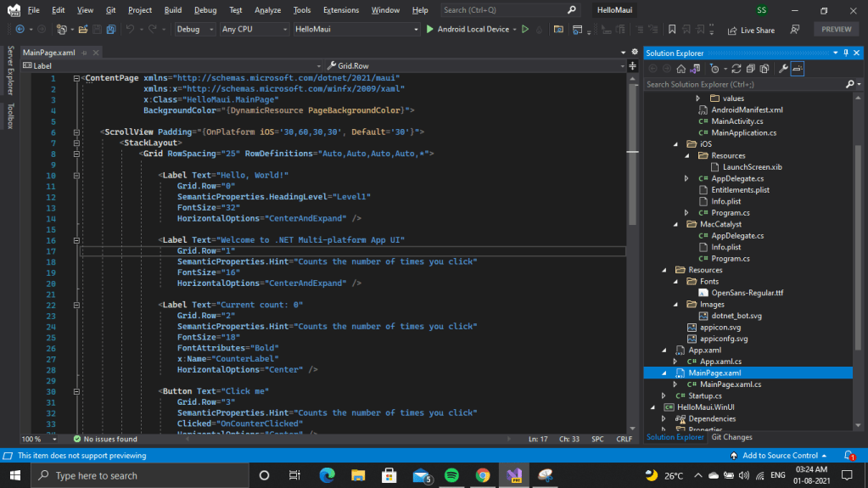Click the Live Share icon
Image resolution: width=868 pixels, height=488 pixels.
(731, 30)
